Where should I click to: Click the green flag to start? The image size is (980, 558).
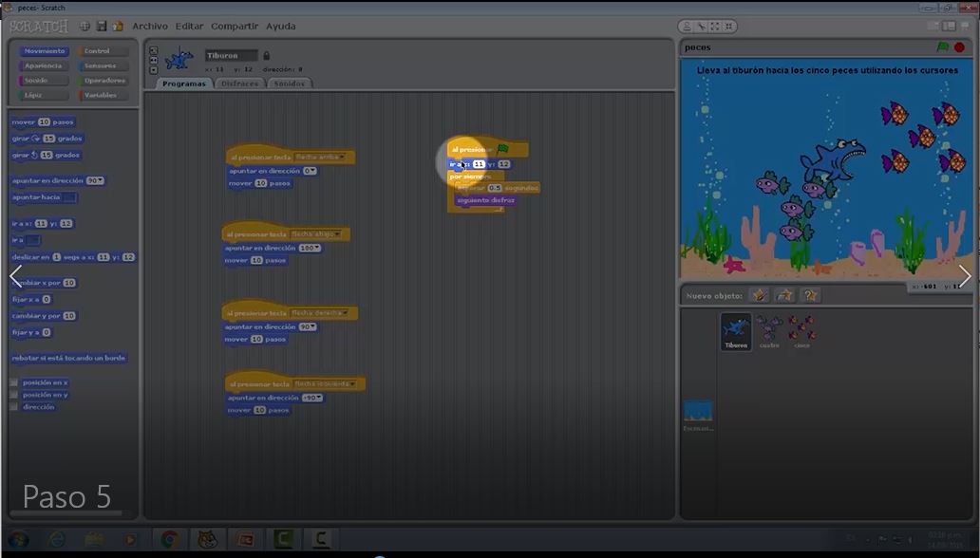943,47
